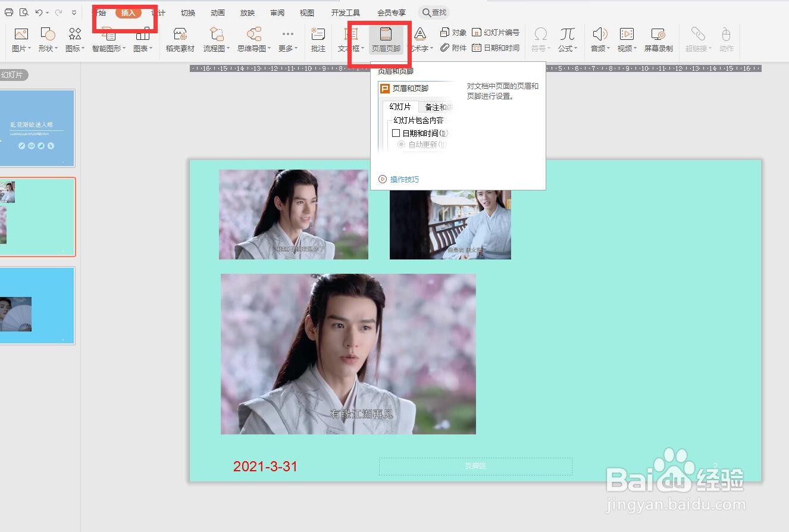Open 稻壳素材 resources
789x532 pixels.
coord(180,40)
